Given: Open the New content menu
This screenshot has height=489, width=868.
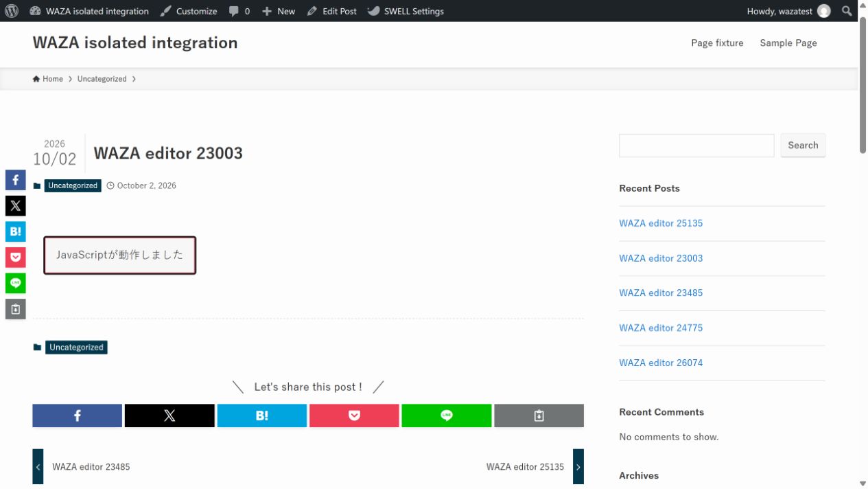Looking at the screenshot, I should pyautogui.click(x=279, y=11).
